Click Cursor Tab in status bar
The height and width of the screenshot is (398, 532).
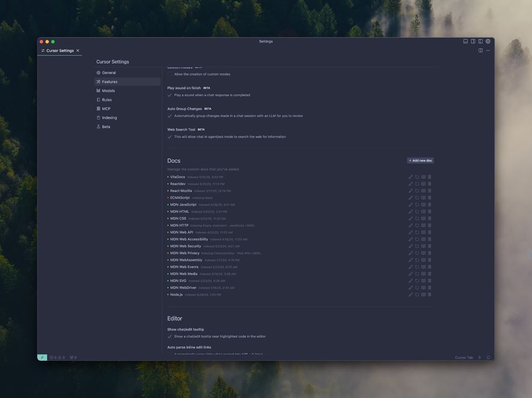464,358
